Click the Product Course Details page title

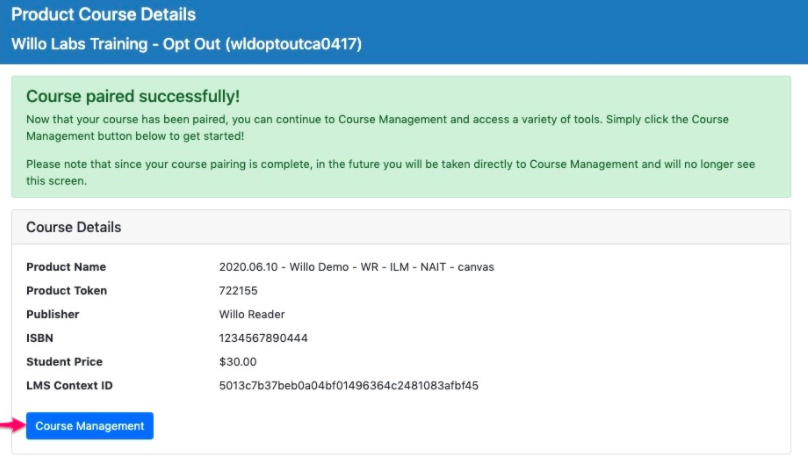tap(104, 14)
